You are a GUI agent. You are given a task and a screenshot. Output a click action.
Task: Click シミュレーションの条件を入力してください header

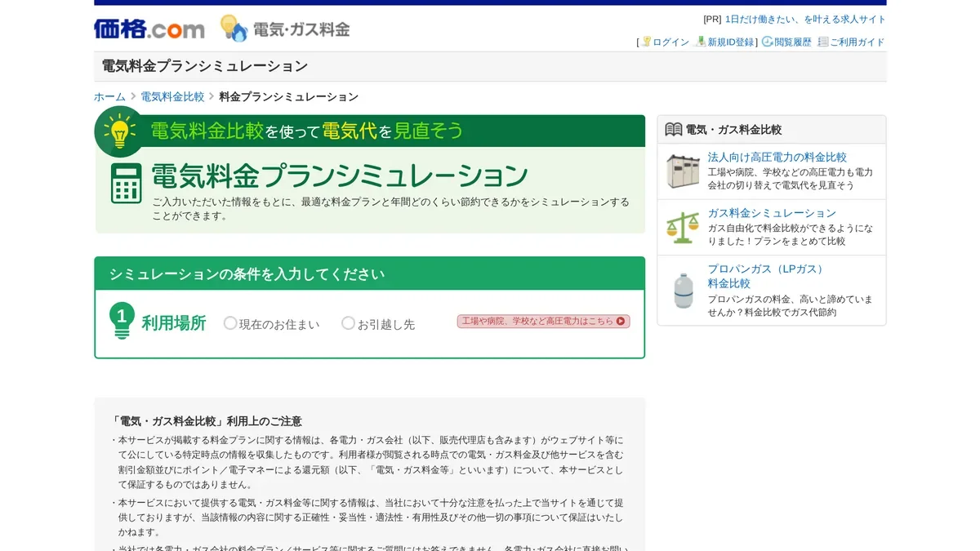369,274
